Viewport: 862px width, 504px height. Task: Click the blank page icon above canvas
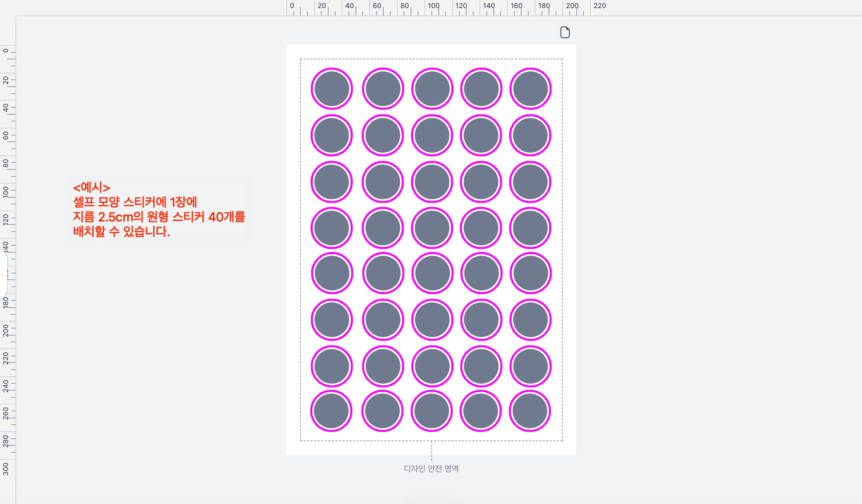[565, 32]
